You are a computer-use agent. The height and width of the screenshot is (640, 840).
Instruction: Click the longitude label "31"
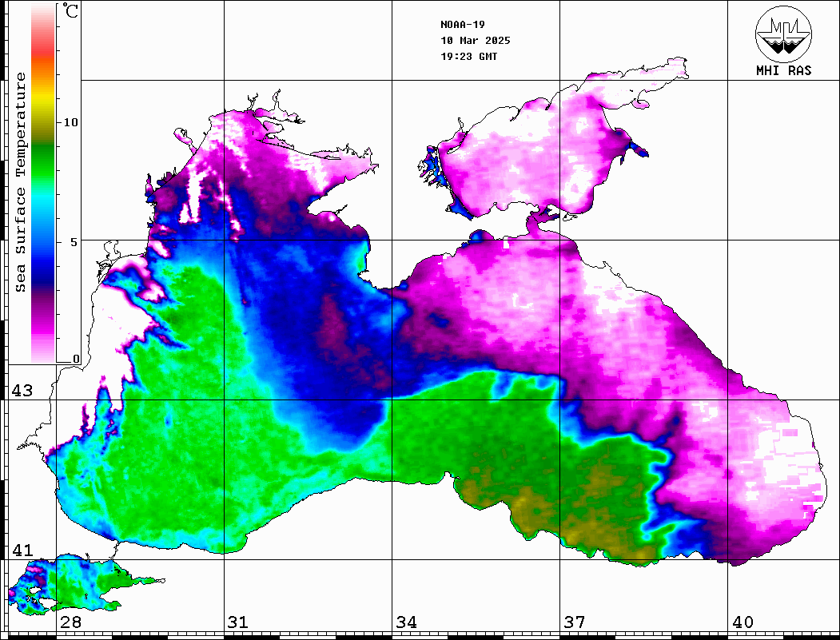(x=238, y=622)
